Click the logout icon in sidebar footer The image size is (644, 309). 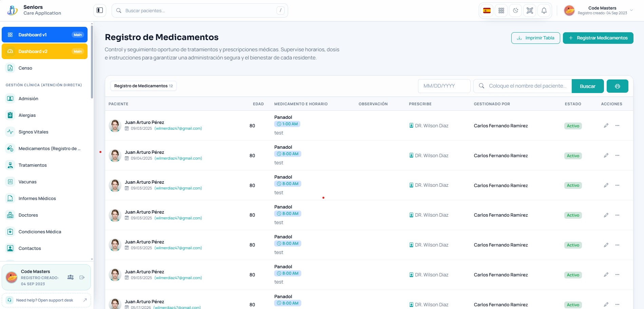click(82, 277)
